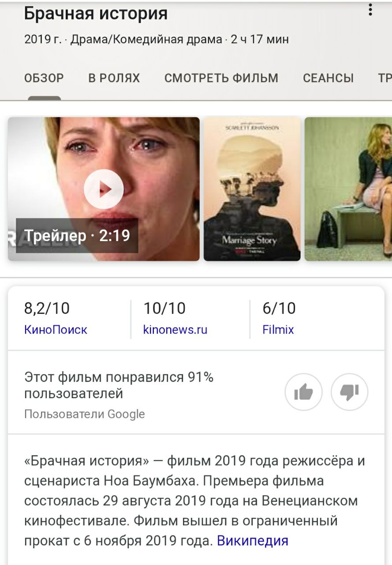View the Marriage Story poster image
Viewport: 392px width, 565px height.
coord(252,189)
